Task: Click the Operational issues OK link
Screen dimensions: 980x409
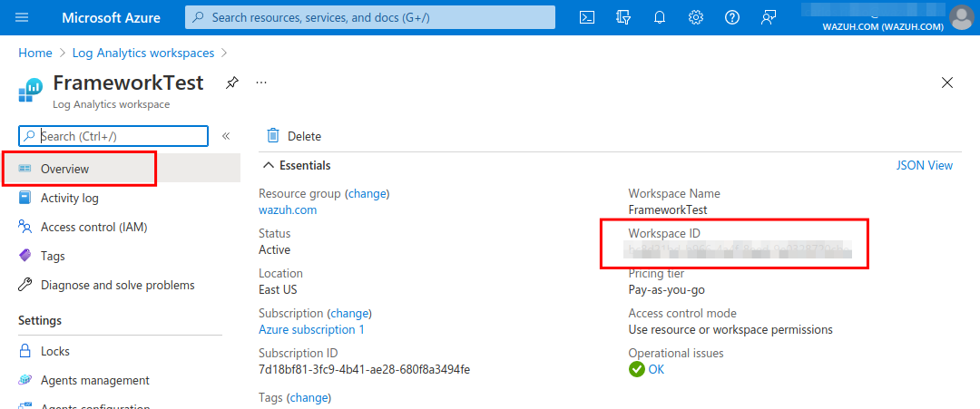Action: (656, 369)
